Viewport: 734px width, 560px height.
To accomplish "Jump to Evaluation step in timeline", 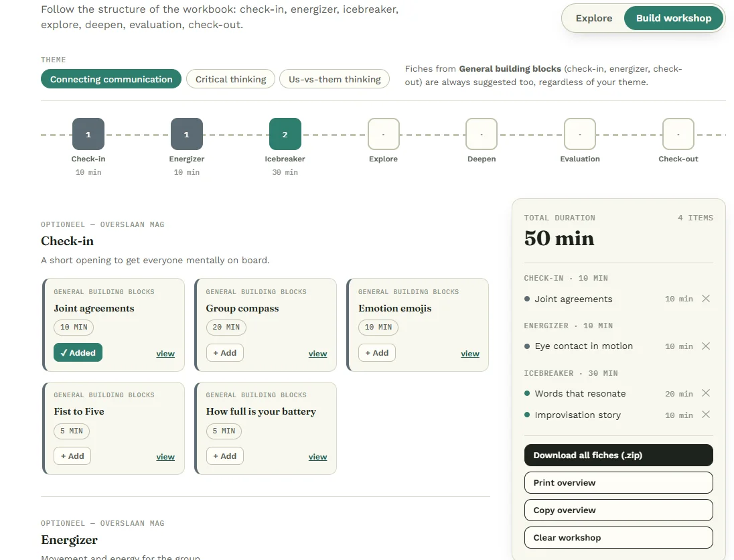I will pyautogui.click(x=580, y=135).
